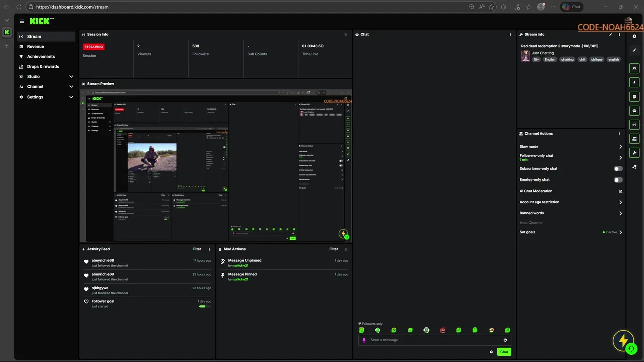Open the Channel Actions panel kebab menu
The width and height of the screenshot is (644, 362).
click(x=619, y=134)
